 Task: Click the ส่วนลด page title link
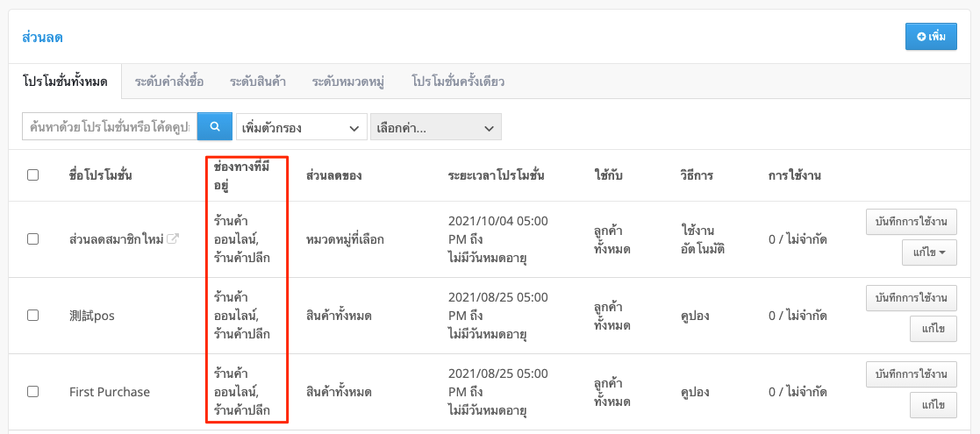click(x=42, y=38)
